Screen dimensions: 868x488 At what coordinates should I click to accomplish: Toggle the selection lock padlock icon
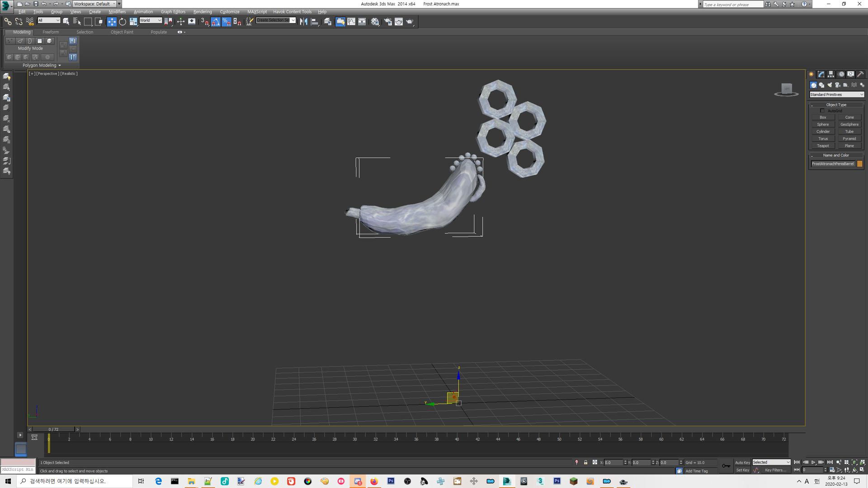585,462
